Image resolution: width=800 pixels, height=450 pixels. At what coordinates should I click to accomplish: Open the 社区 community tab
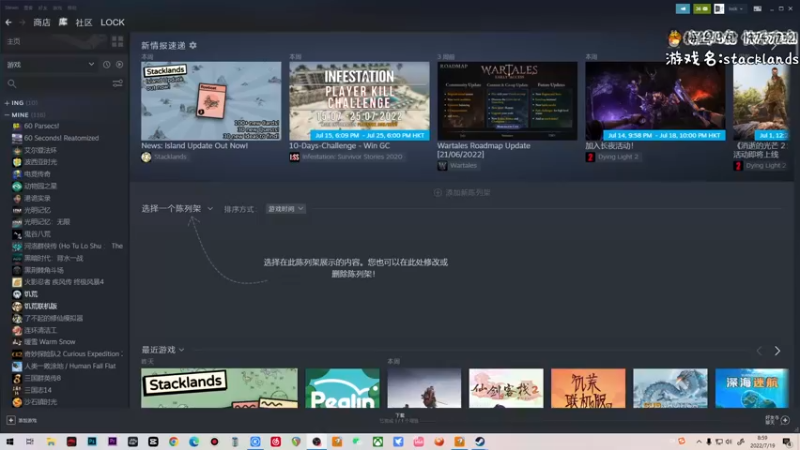84,22
